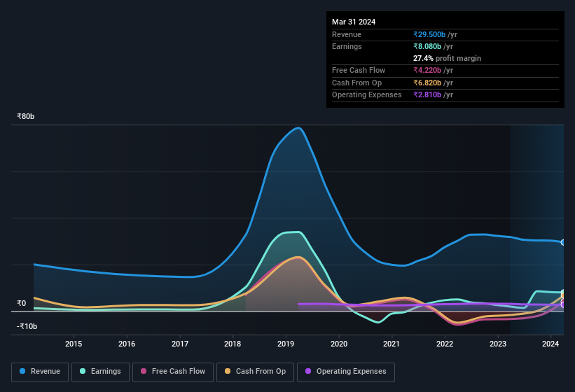Select the 2019 x-axis label
Viewport: 575px width, 392px height.
click(x=286, y=344)
